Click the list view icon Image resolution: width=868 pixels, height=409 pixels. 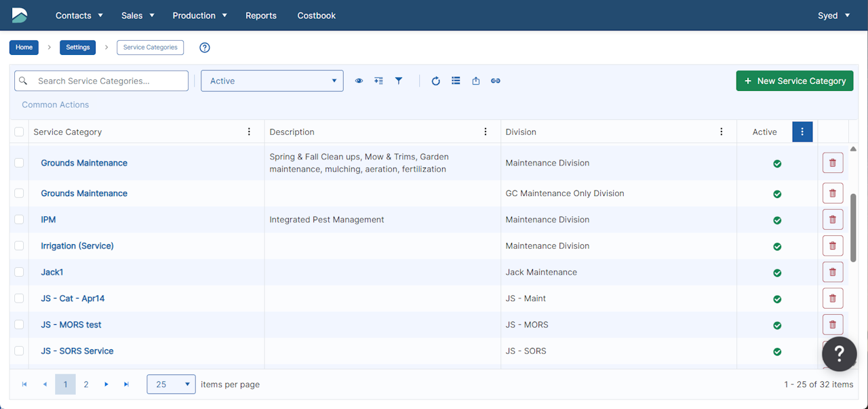tap(456, 81)
